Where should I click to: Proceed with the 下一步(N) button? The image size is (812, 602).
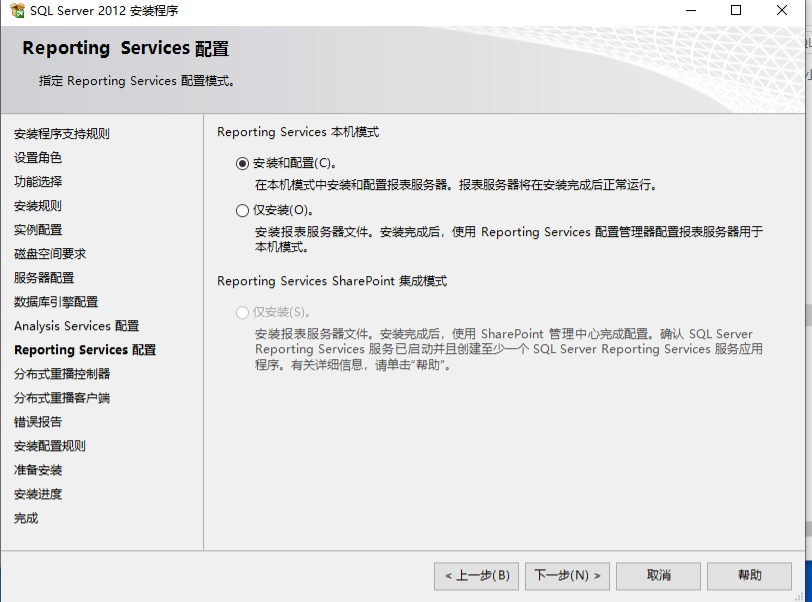567,576
